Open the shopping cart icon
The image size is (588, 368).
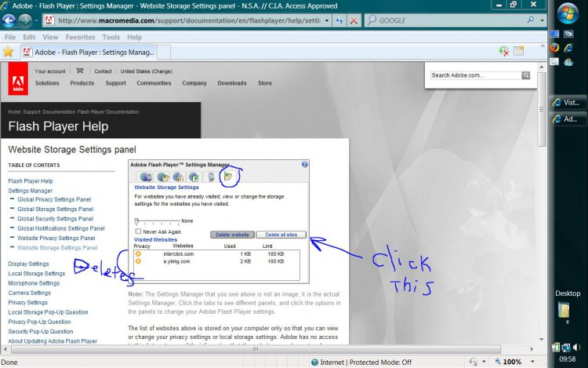[x=79, y=71]
